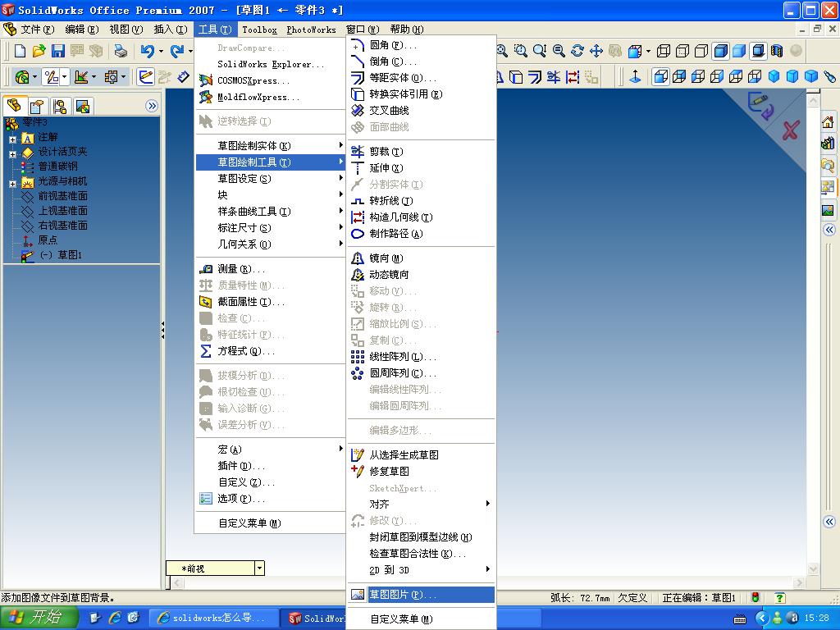Click the Redo arrow icon
Viewport: 840px width, 630px height.
(x=177, y=51)
